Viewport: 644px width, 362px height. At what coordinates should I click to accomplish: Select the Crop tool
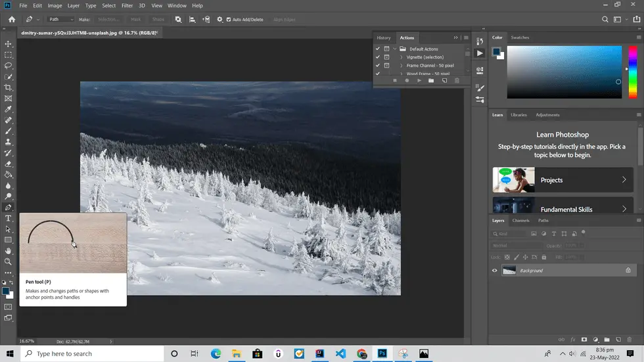click(x=9, y=87)
